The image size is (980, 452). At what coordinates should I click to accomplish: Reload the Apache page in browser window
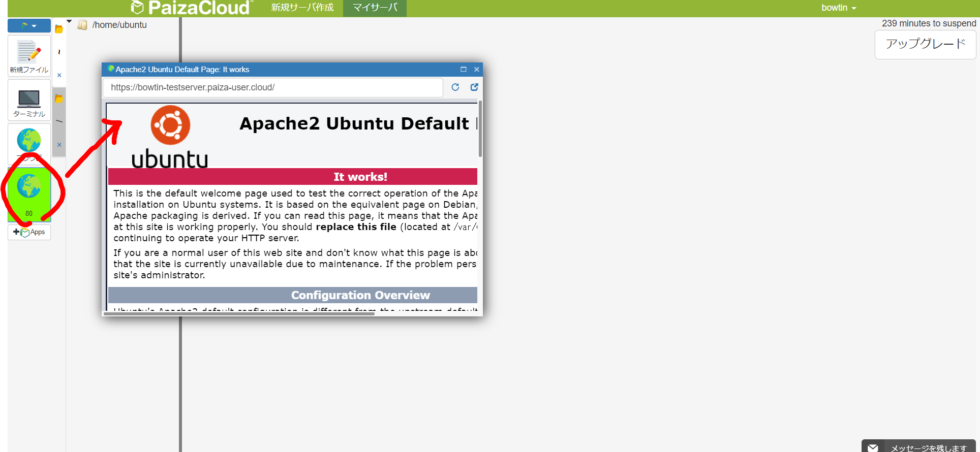(455, 87)
